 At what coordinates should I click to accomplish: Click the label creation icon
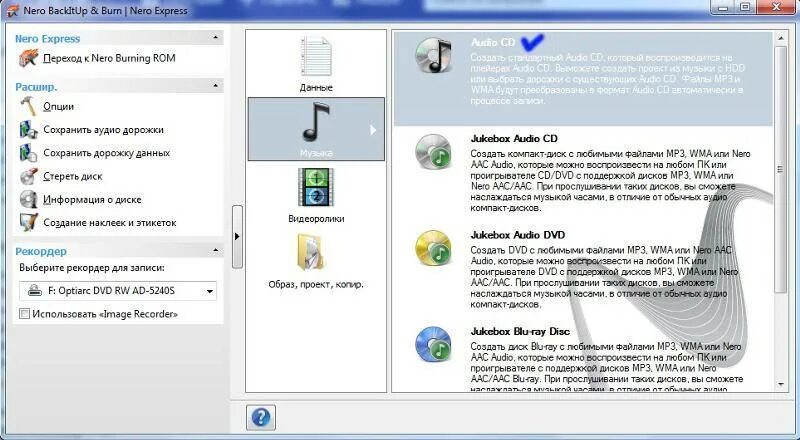point(28,223)
